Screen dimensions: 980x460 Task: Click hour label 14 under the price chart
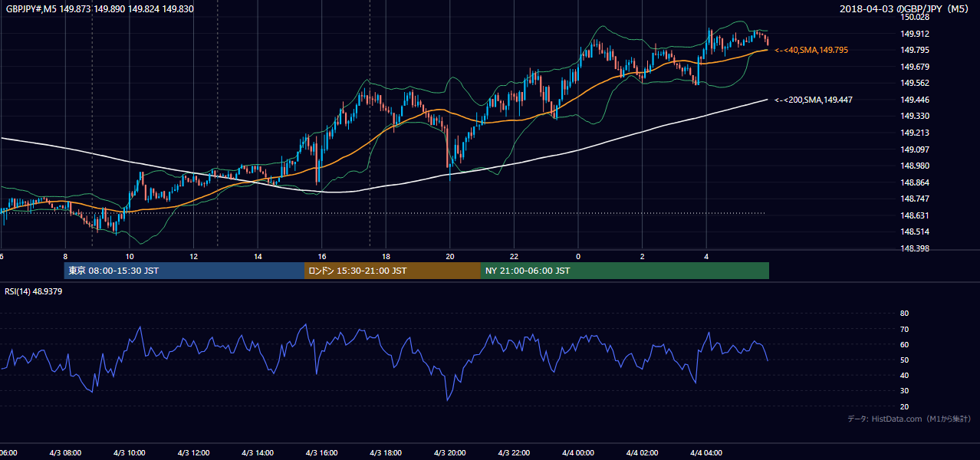pyautogui.click(x=258, y=256)
